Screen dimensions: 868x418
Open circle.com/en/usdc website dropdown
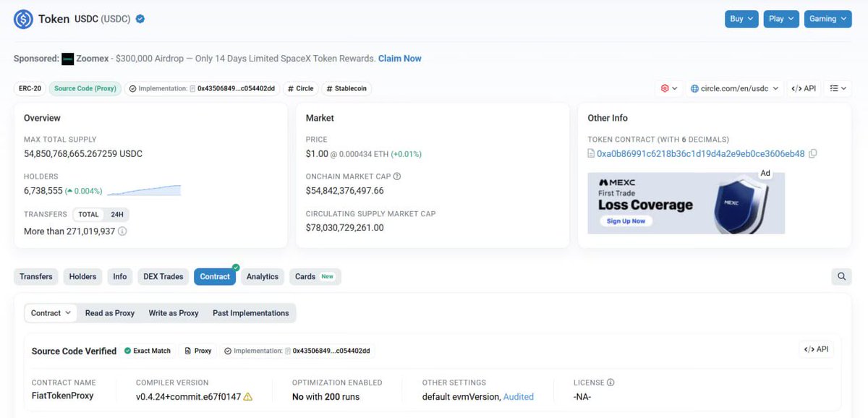coord(734,88)
